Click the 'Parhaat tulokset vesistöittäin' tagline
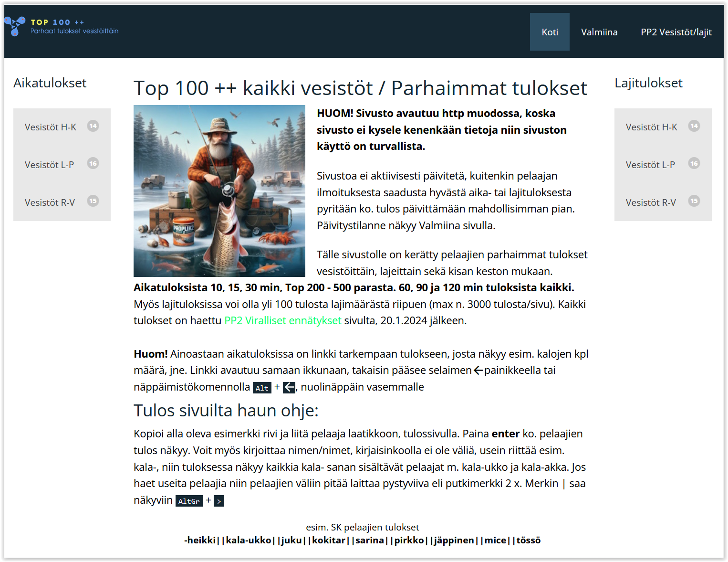Viewport: 728px width, 562px height. [74, 31]
